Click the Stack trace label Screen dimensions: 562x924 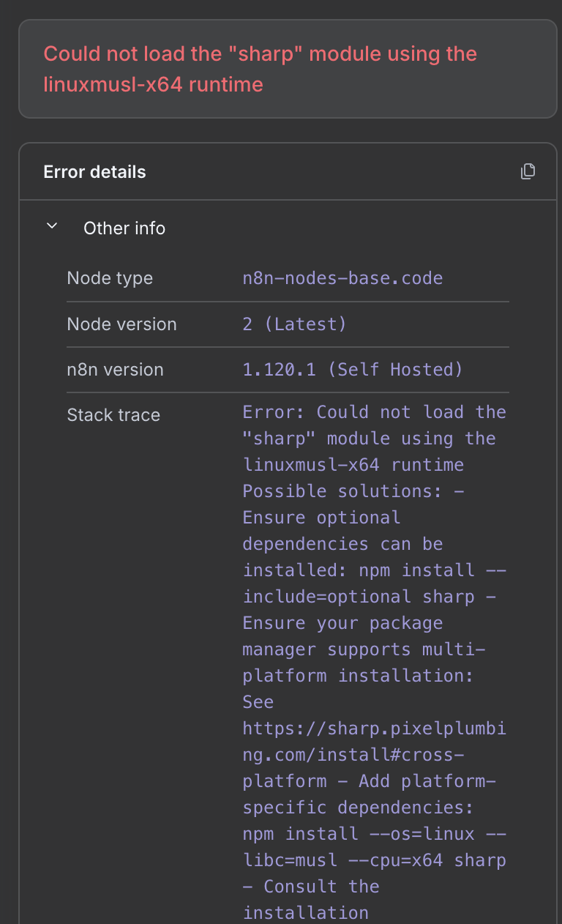pyautogui.click(x=113, y=414)
